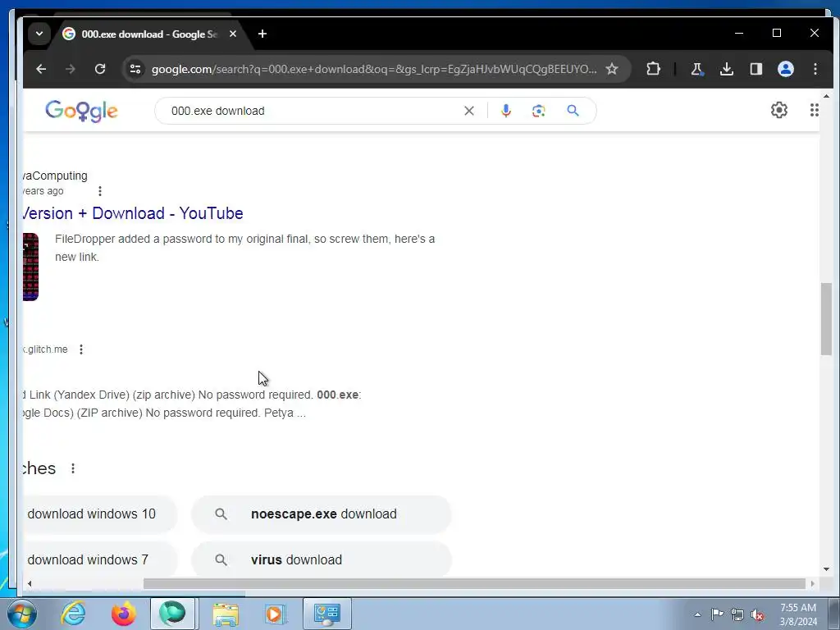
Task: Click the horizontal scrollbar thumb
Action: point(474,583)
